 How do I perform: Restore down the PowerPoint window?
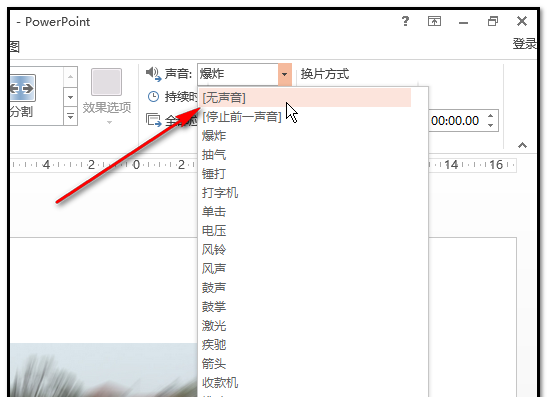click(x=493, y=22)
